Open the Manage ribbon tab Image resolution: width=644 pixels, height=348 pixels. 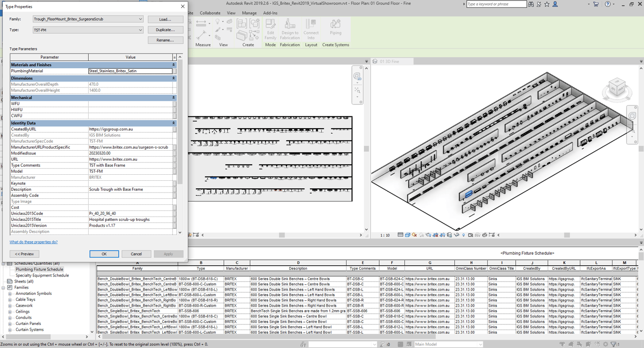[249, 13]
